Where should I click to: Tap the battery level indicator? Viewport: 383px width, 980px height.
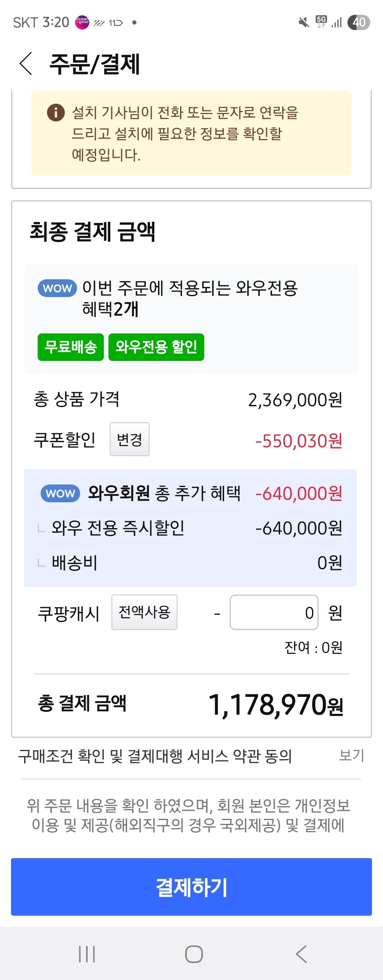coord(358,22)
